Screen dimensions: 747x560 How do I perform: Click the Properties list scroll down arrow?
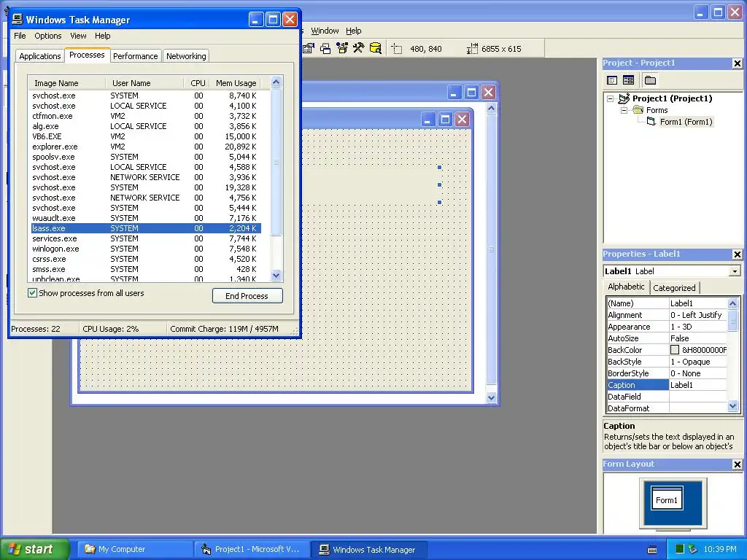(x=732, y=406)
